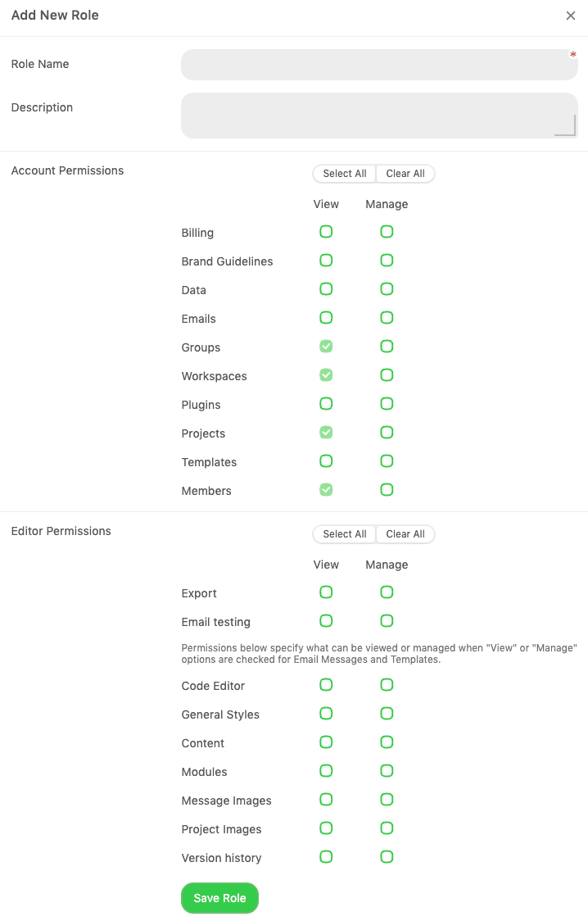
Task: Save the new role
Action: [219, 898]
